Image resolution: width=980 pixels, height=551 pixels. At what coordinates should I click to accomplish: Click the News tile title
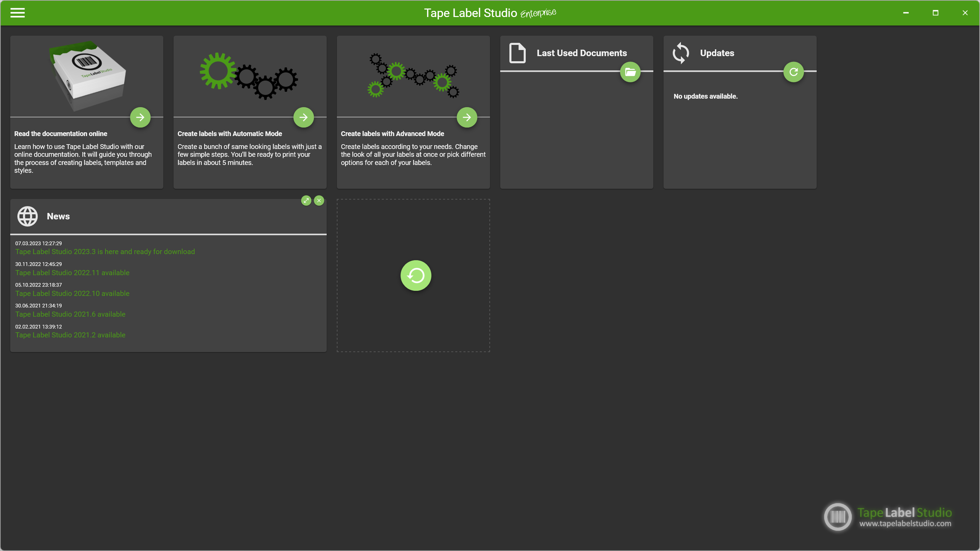tap(58, 216)
